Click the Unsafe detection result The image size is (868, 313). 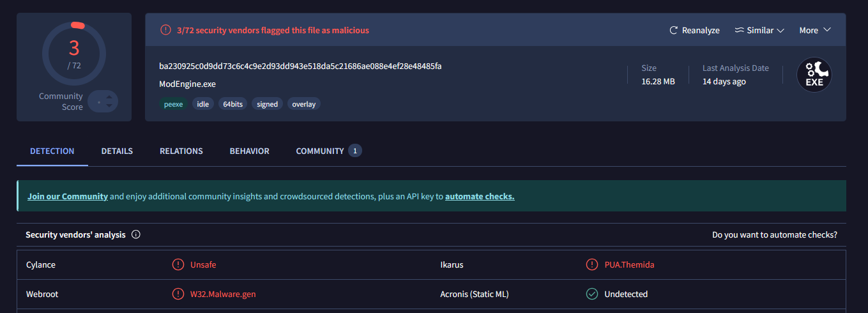tap(203, 264)
